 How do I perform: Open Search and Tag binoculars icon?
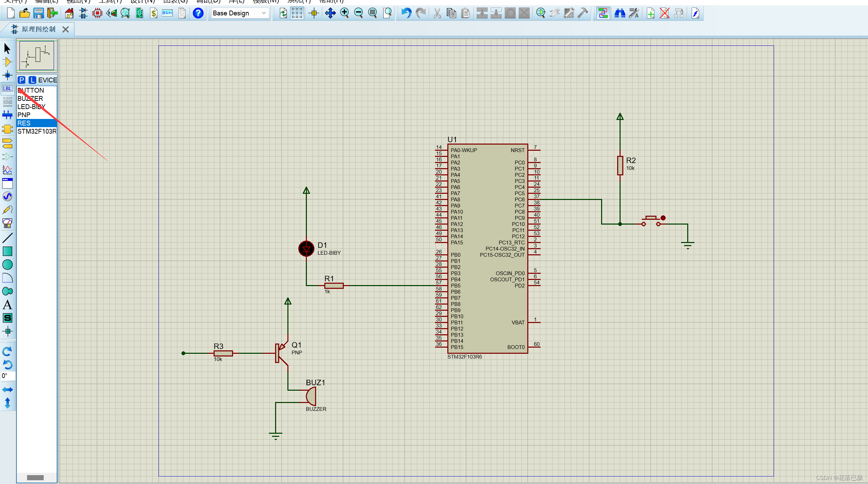tap(620, 13)
